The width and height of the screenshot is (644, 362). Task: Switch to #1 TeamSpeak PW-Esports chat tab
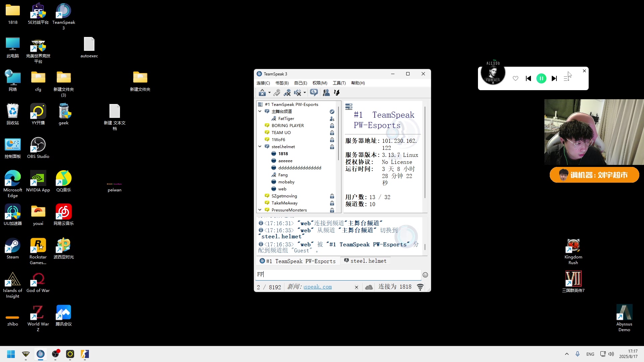[298, 261]
